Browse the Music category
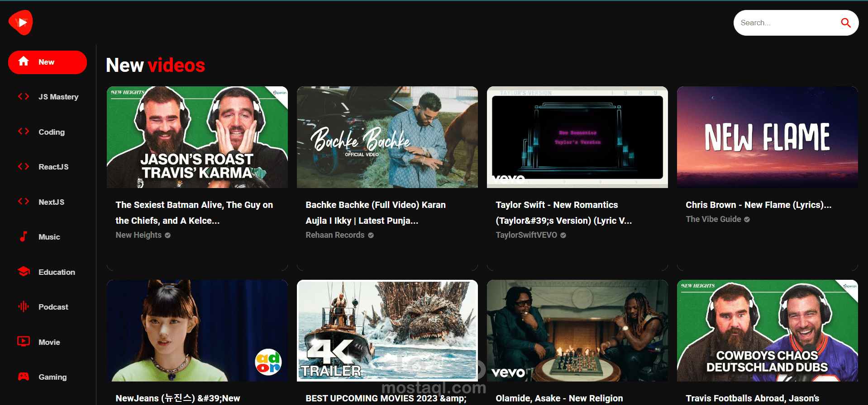The height and width of the screenshot is (405, 868). 48,237
